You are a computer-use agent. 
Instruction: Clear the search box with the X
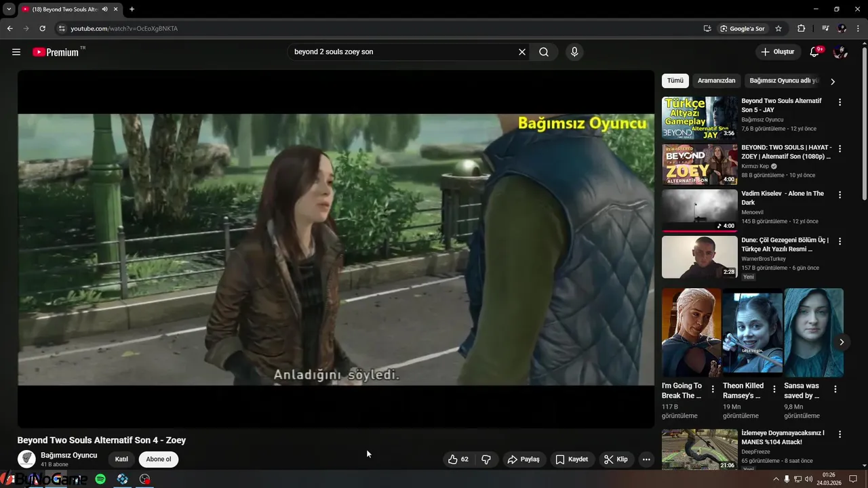click(x=522, y=52)
